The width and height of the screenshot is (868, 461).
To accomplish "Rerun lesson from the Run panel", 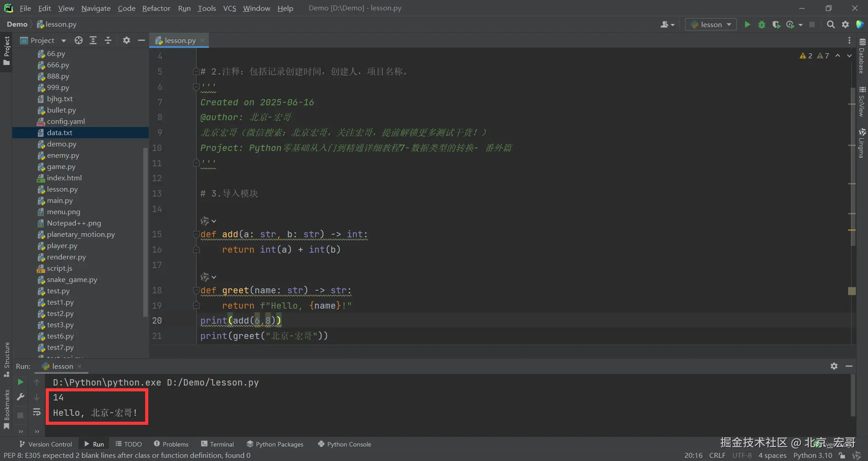I will (20, 382).
